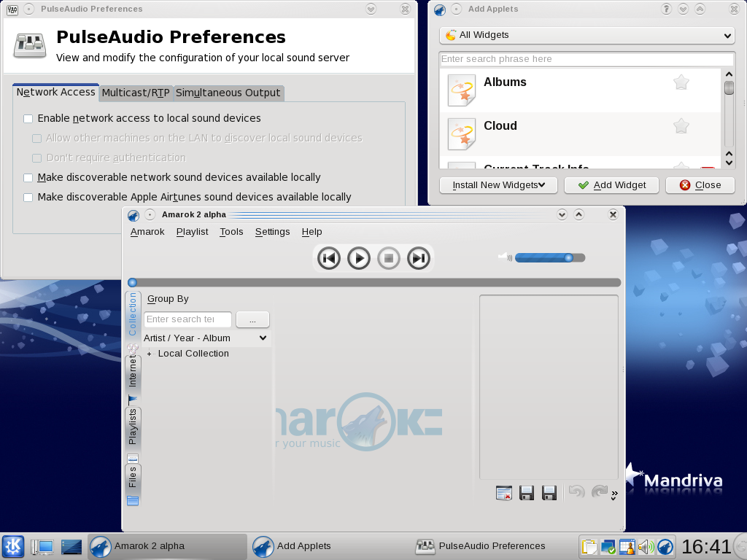Open the Amarok window menu wolf icon
This screenshot has height=560, width=747.
click(133, 215)
